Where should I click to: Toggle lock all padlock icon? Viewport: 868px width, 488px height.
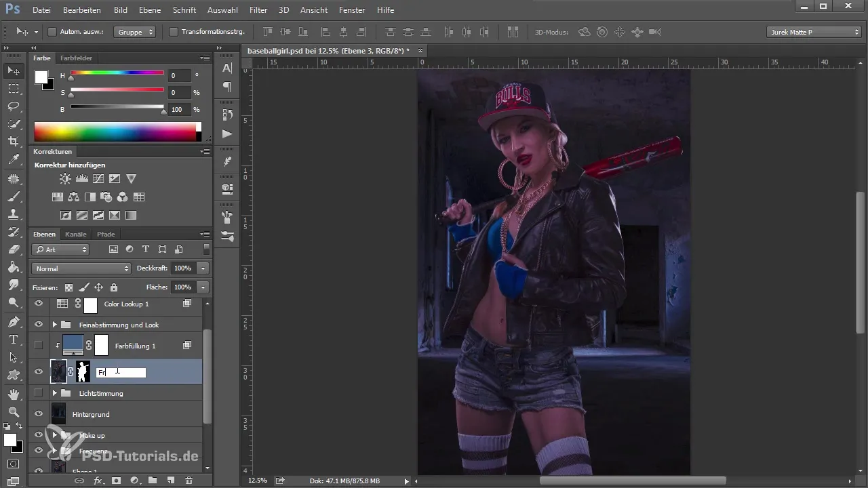[113, 287]
